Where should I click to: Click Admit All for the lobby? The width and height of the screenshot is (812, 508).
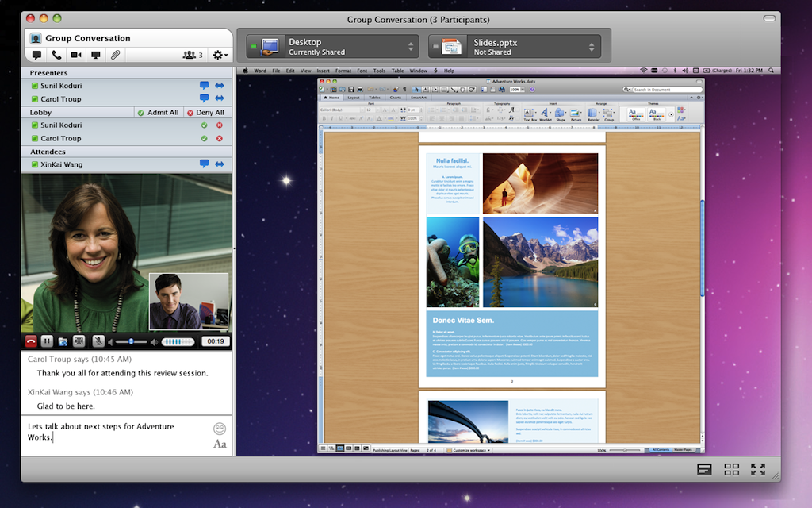click(162, 112)
